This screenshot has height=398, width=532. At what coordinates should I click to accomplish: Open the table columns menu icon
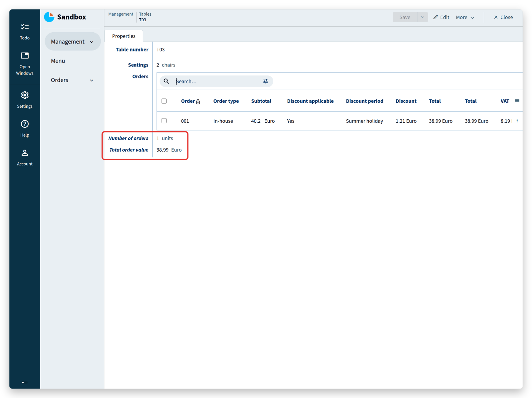[517, 101]
